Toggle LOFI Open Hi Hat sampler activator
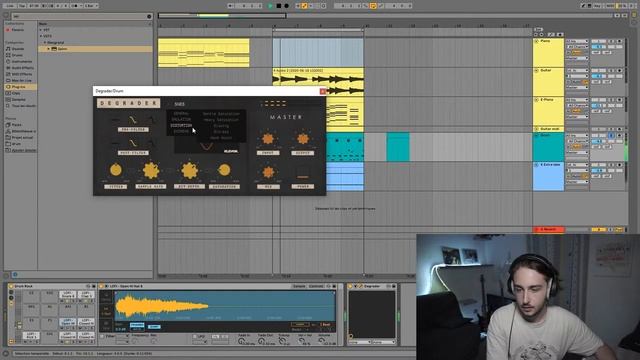The image size is (640, 360). (102, 287)
